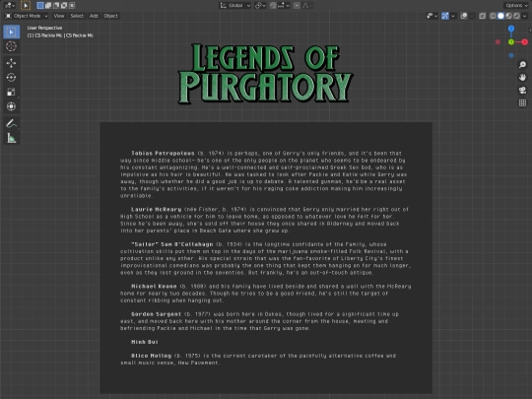This screenshot has height=399, width=532.
Task: Open the shading options dropdown arrow
Action: (x=525, y=16)
